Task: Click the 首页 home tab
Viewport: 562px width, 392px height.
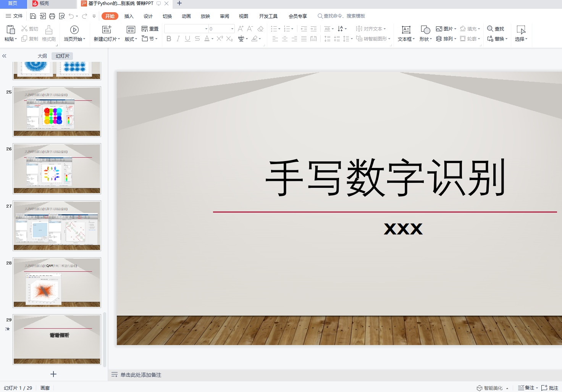Action: [x=13, y=3]
